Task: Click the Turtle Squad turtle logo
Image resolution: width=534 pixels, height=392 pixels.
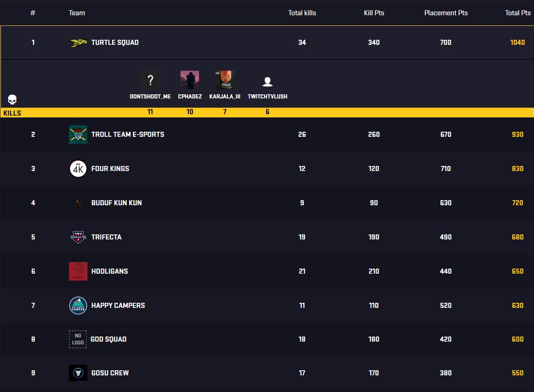Action: pos(78,43)
